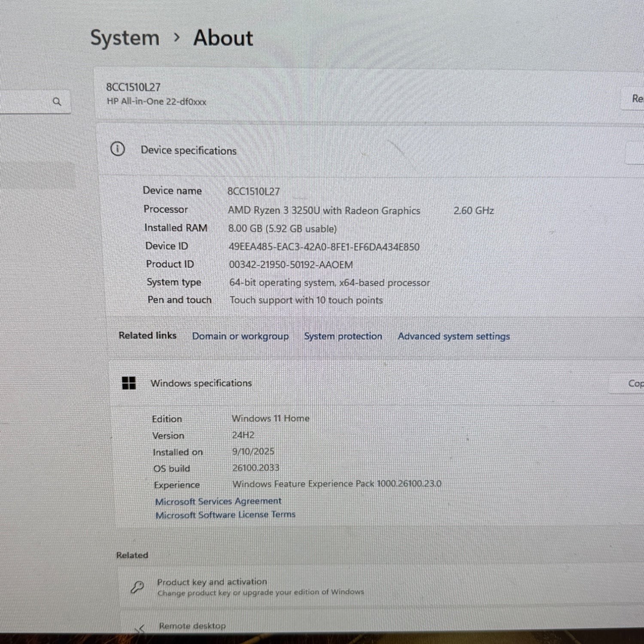Open Microsoft Services Agreement link
The image size is (644, 644).
pyautogui.click(x=218, y=501)
